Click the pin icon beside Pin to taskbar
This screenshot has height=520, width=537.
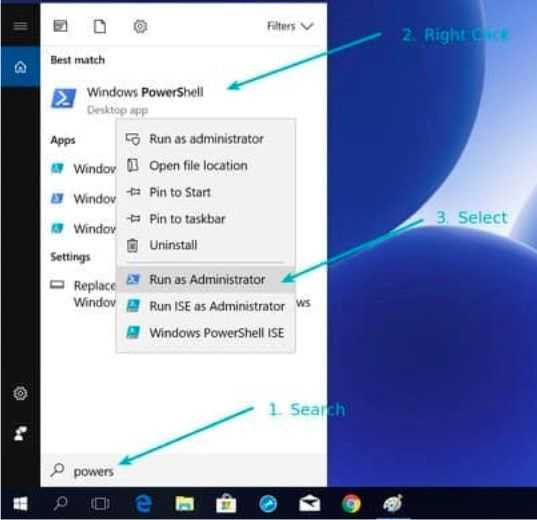pos(133,218)
